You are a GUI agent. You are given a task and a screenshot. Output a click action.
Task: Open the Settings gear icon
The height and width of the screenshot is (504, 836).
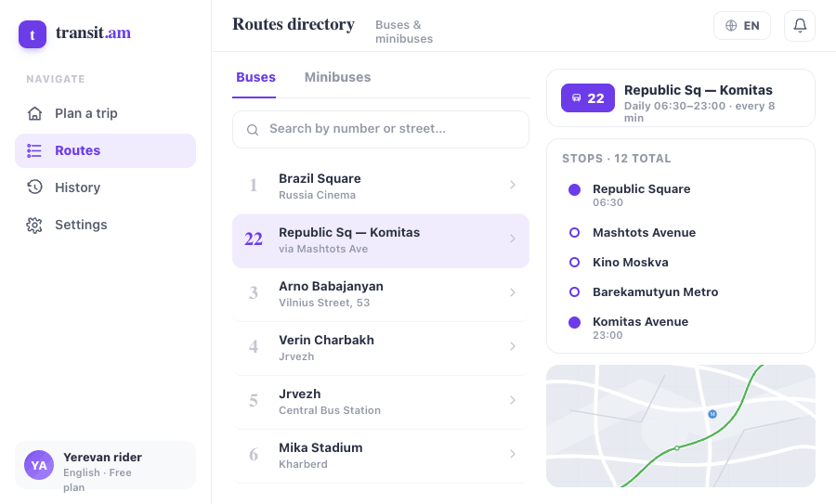[34, 225]
